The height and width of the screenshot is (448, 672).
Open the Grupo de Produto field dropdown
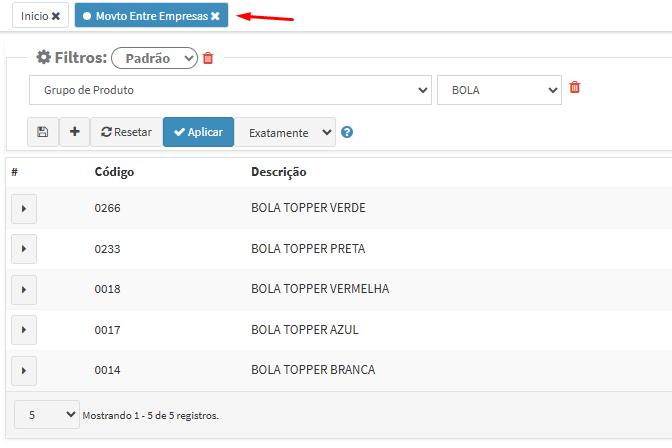click(230, 90)
